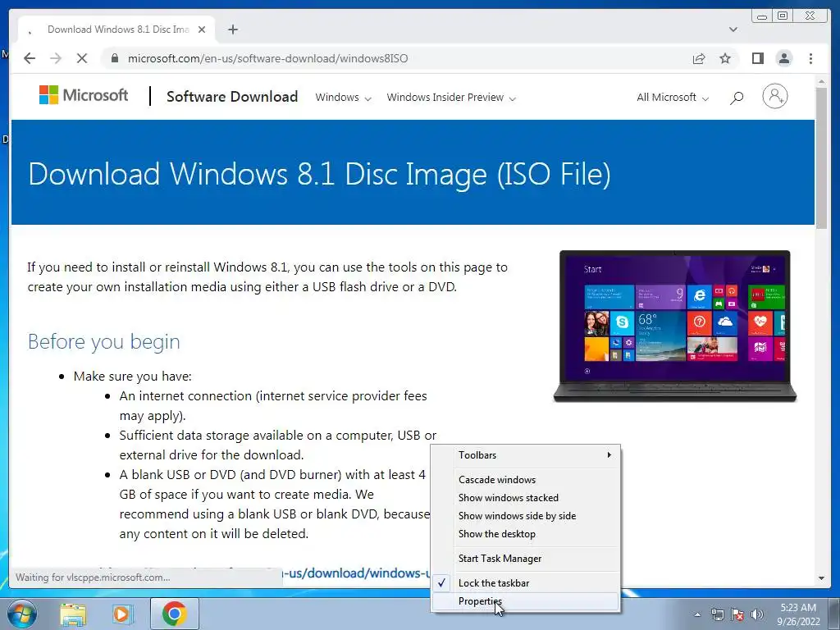This screenshot has height=630, width=840.
Task: Click the Action Center flag icon
Action: tap(737, 614)
